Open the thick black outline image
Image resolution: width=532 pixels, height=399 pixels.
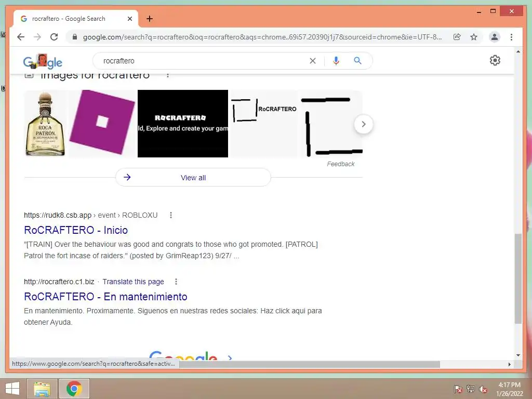click(x=331, y=124)
